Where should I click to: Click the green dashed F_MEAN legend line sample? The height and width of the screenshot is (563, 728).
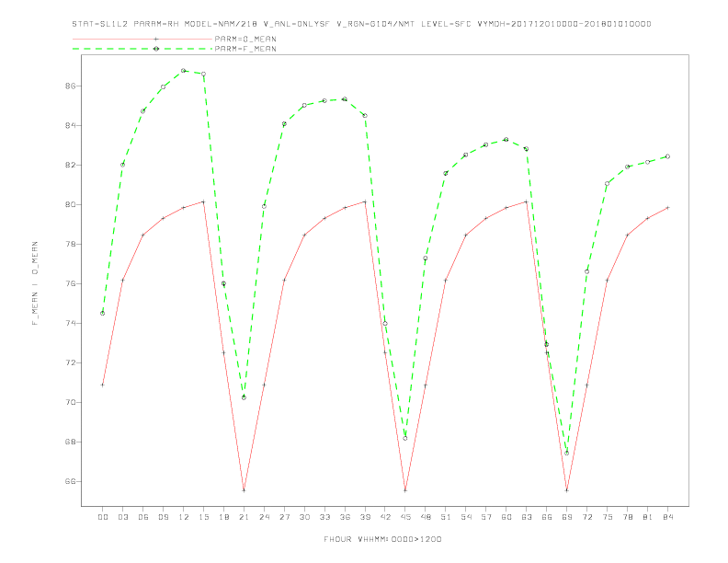[142, 49]
